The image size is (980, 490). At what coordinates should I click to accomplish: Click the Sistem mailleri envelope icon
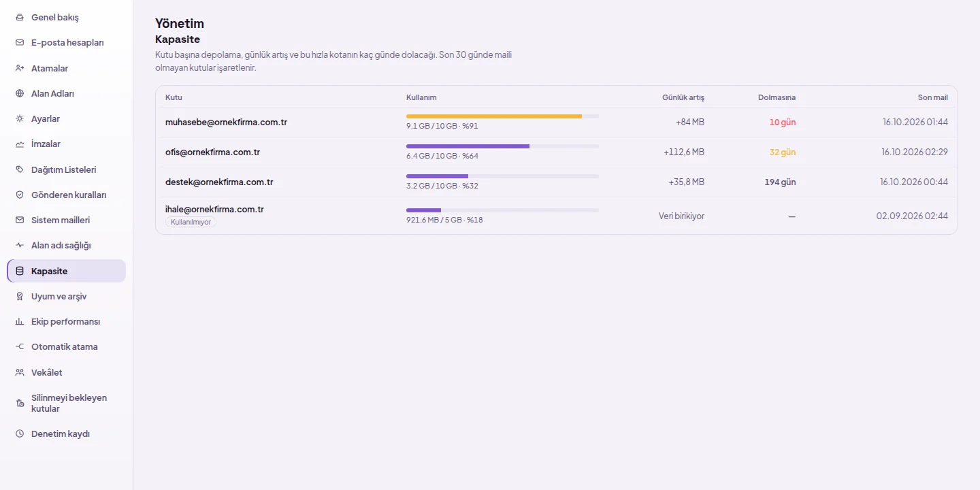click(20, 220)
